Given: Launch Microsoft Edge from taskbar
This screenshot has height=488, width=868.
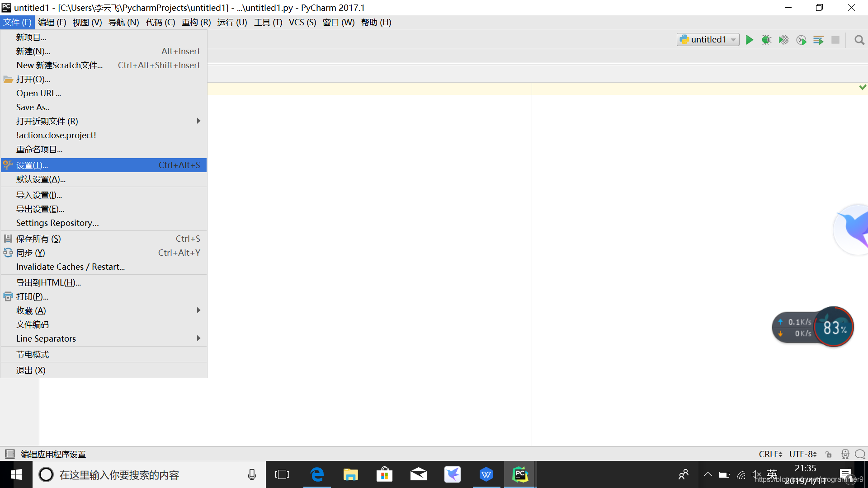Looking at the screenshot, I should tap(317, 474).
